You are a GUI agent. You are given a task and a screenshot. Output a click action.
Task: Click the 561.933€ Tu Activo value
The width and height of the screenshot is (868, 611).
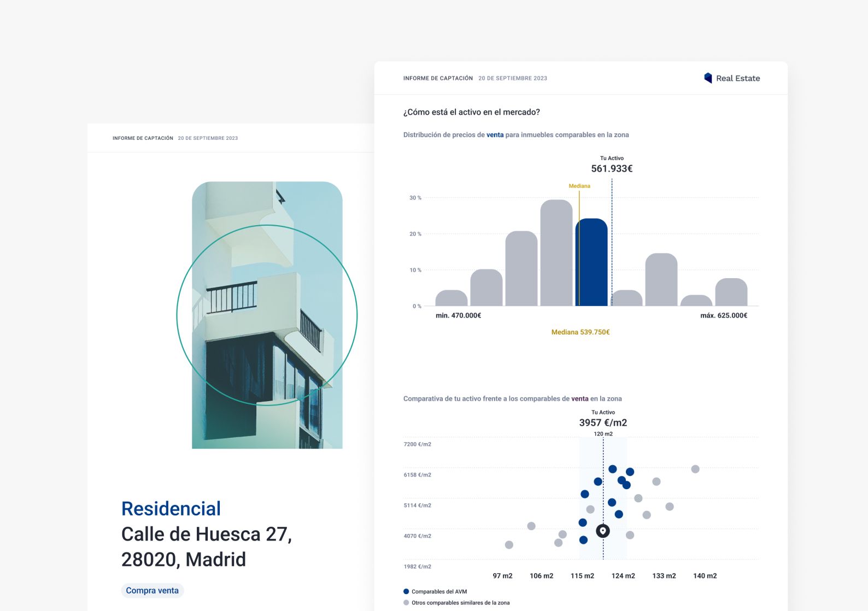[612, 169]
